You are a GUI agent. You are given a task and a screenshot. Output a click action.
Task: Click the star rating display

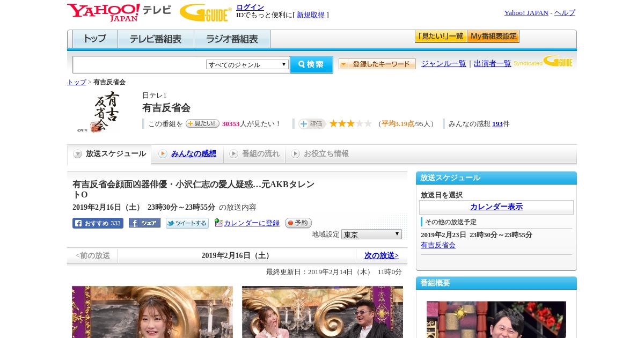(350, 124)
